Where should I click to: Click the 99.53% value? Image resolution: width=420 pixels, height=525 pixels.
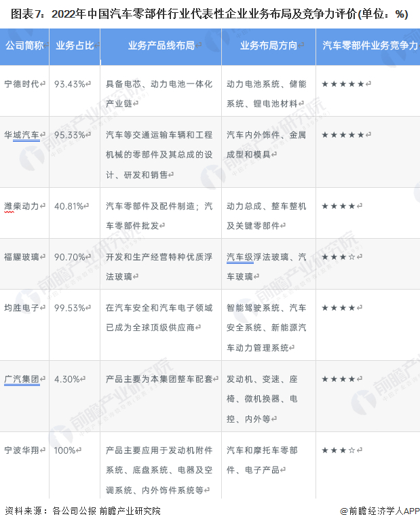[x=70, y=309]
